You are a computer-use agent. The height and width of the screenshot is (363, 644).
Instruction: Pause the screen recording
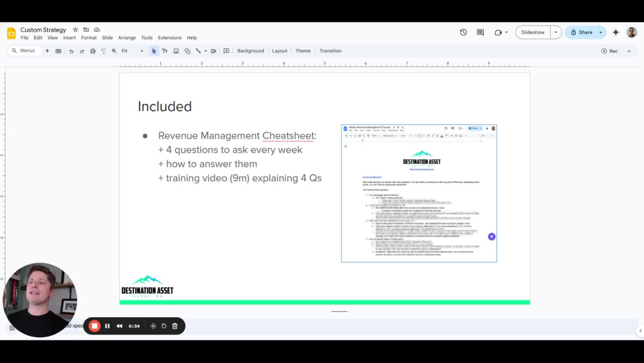click(x=107, y=326)
